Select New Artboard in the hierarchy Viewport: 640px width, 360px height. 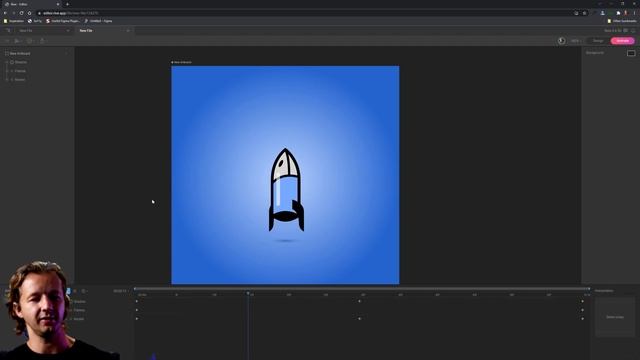pos(20,53)
